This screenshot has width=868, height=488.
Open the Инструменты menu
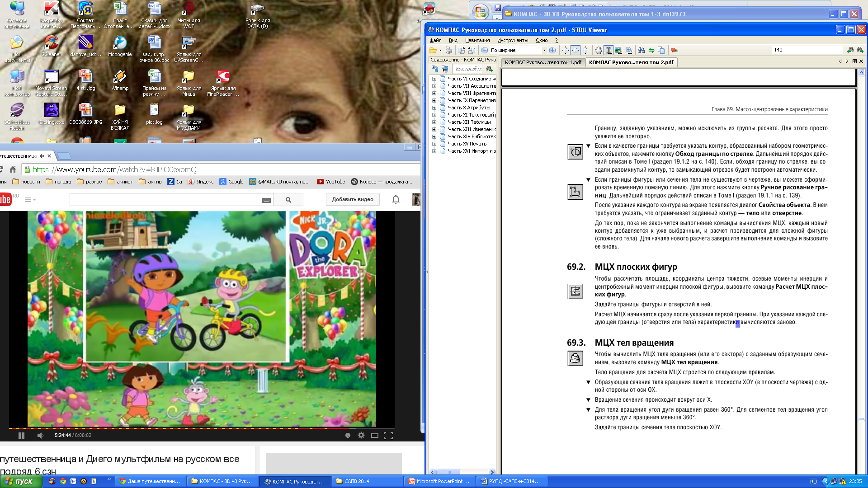[x=513, y=40]
